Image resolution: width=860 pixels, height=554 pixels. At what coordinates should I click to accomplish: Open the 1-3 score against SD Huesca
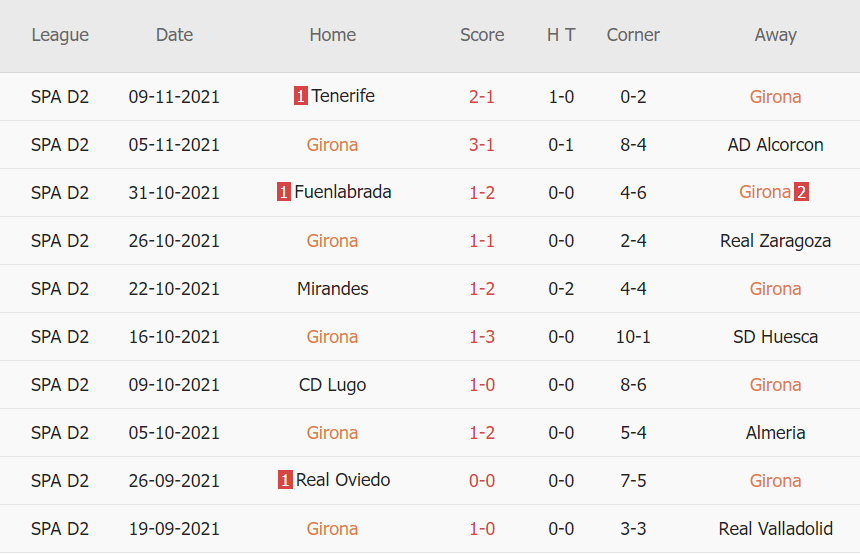coord(482,336)
